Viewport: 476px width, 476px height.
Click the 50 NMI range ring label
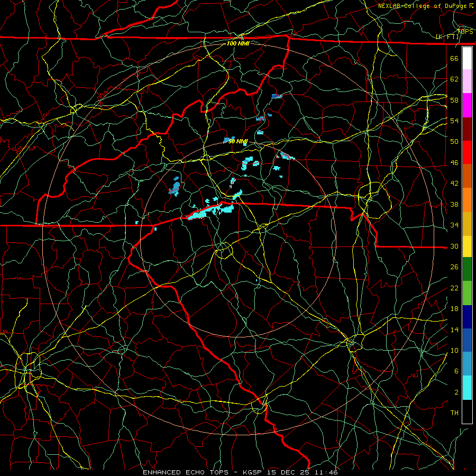point(238,141)
